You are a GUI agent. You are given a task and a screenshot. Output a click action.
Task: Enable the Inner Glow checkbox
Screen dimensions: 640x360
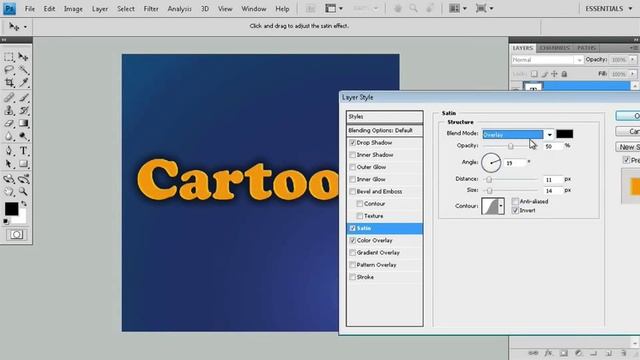(x=352, y=180)
